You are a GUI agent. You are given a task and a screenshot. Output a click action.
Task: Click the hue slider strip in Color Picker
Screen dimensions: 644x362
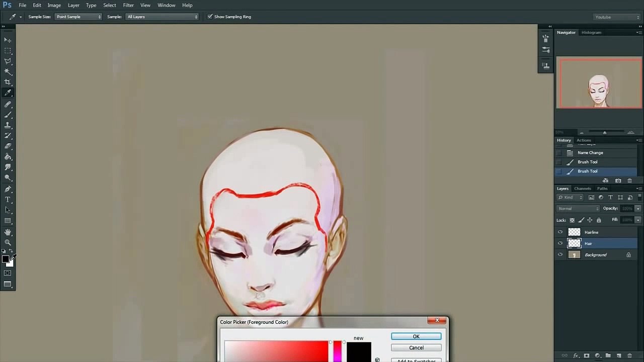click(x=337, y=351)
